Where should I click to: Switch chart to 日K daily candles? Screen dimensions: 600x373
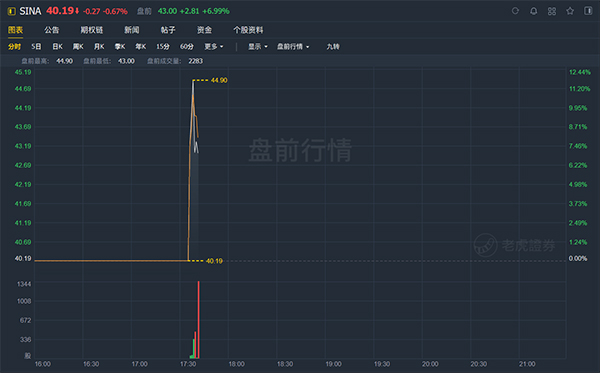(57, 47)
